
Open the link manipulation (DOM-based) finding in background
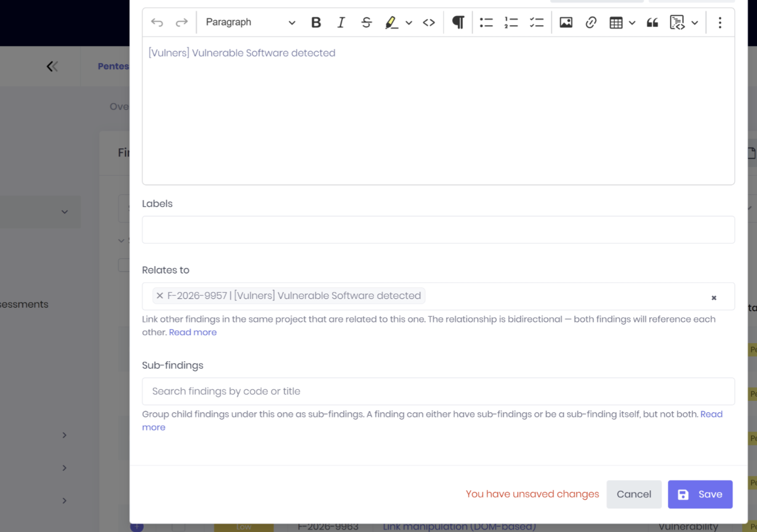(x=459, y=527)
